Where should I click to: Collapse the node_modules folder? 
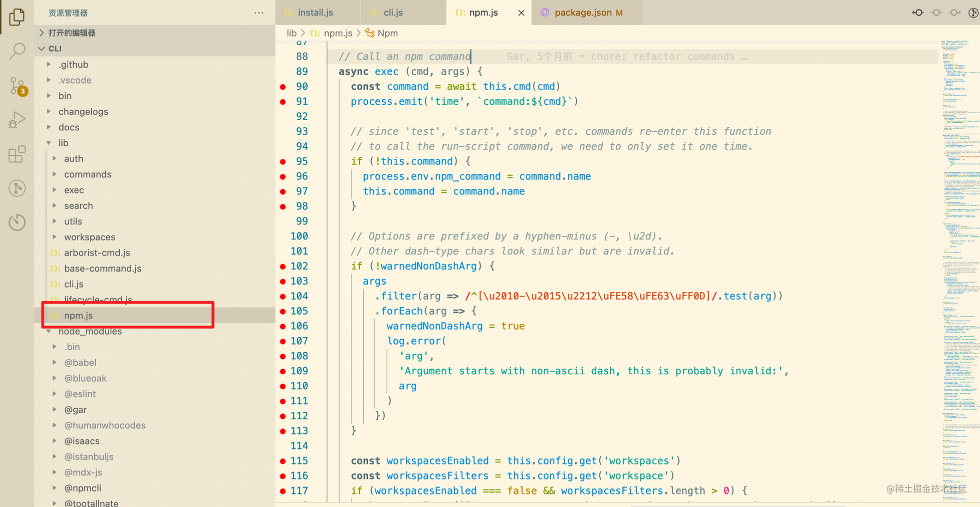coord(90,331)
